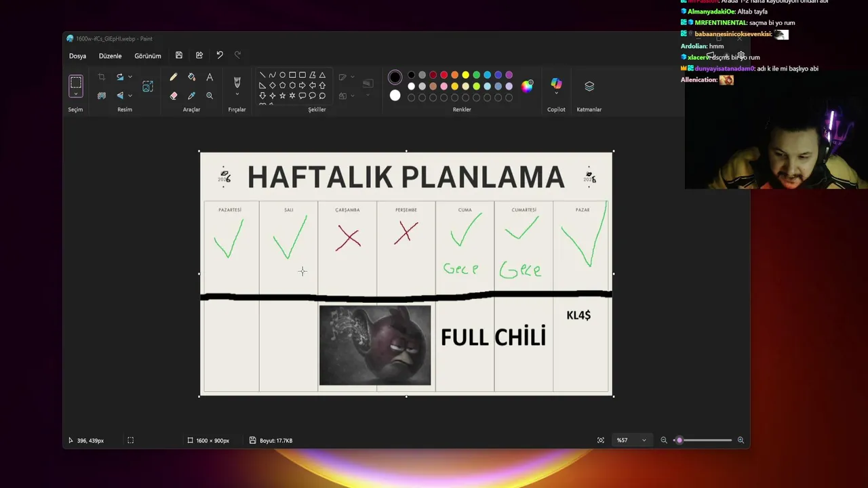The image size is (868, 488).
Task: Expand the Rotate dropdown arrow
Action: tap(130, 77)
